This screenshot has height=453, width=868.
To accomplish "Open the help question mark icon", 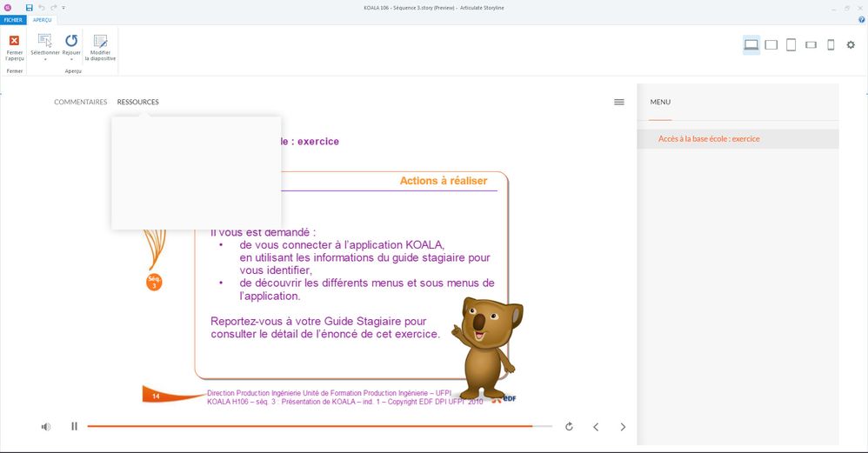I will (861, 20).
